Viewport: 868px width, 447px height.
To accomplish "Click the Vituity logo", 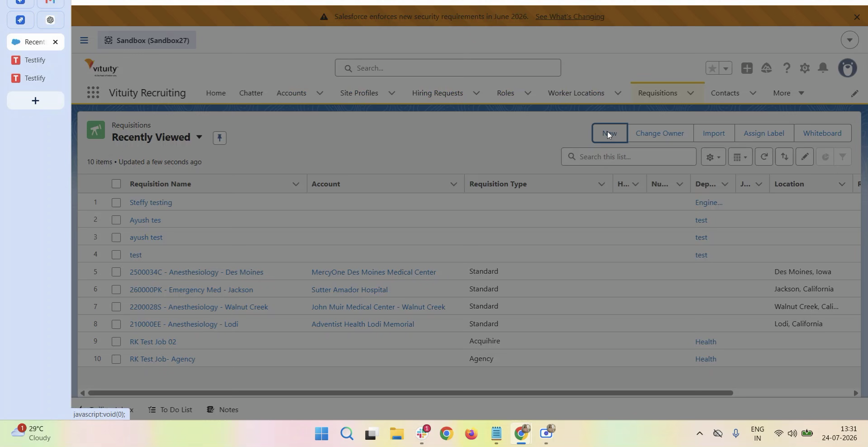I will click(101, 68).
